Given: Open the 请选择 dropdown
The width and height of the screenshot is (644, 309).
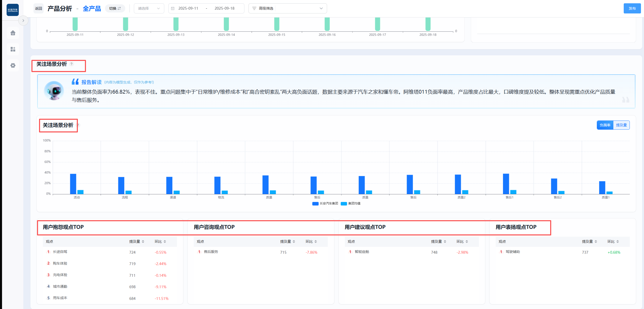Looking at the screenshot, I should coord(149,8).
